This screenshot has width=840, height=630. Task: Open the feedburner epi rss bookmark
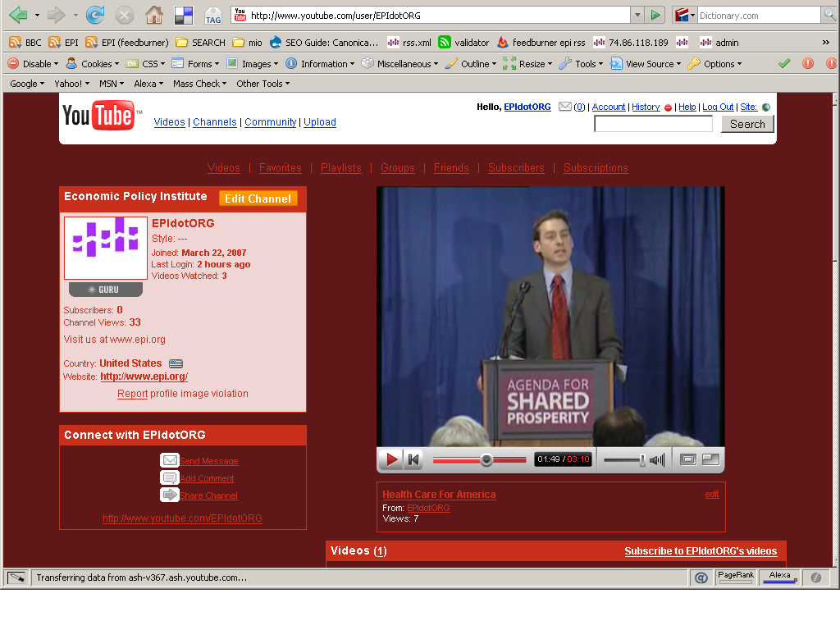click(x=541, y=43)
